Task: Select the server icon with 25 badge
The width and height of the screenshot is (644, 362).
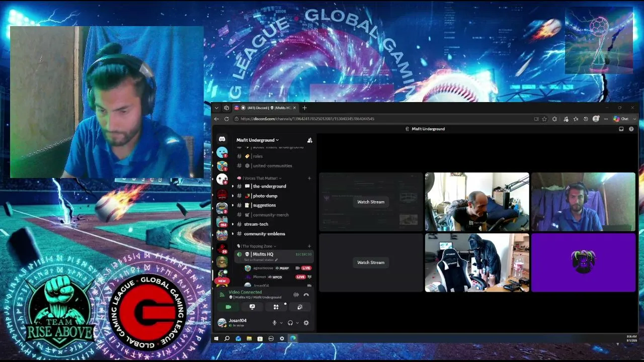Action: (x=222, y=248)
